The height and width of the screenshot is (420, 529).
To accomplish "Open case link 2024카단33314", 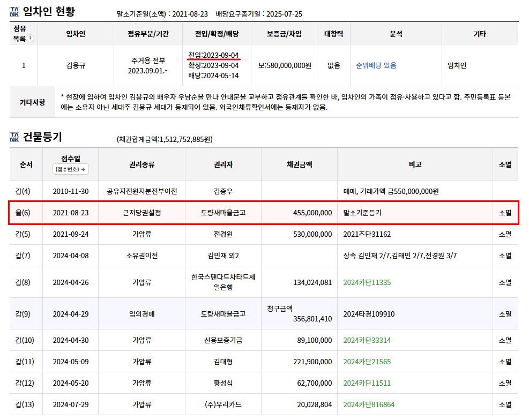I will pyautogui.click(x=367, y=340).
